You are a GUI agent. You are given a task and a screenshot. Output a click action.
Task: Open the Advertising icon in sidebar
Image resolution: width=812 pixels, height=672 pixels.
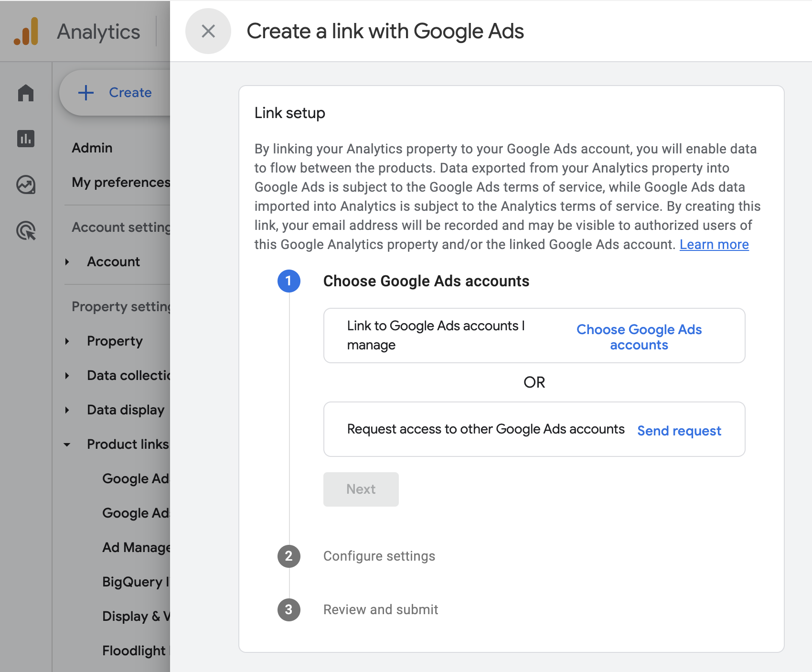click(26, 230)
